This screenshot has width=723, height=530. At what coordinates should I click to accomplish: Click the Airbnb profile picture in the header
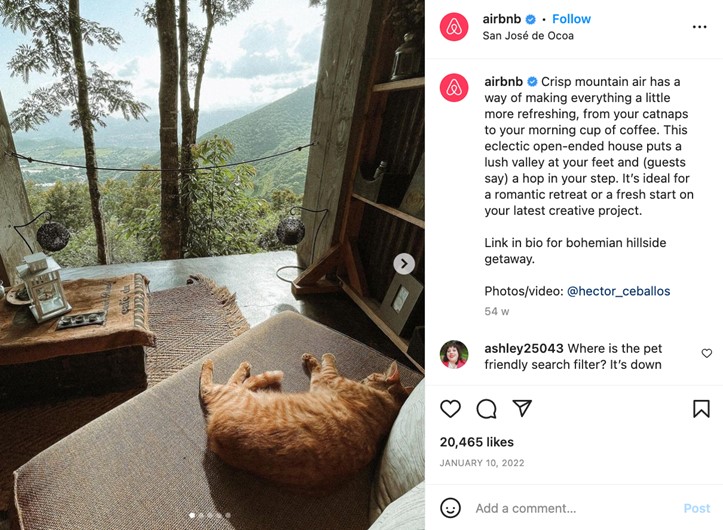(454, 27)
